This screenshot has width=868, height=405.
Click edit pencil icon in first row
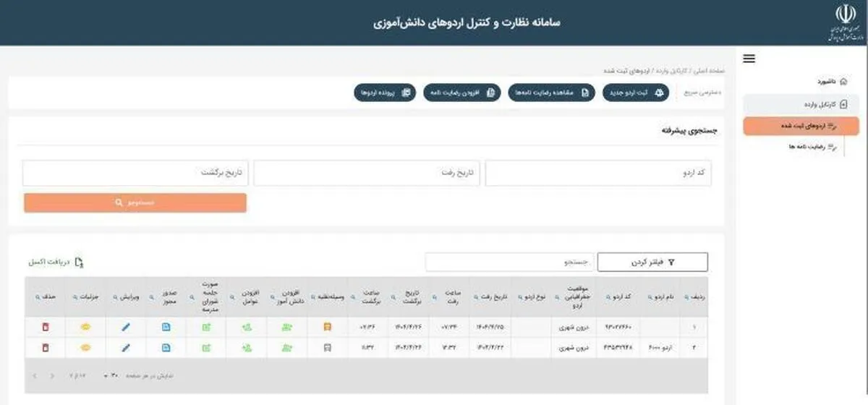126,328
